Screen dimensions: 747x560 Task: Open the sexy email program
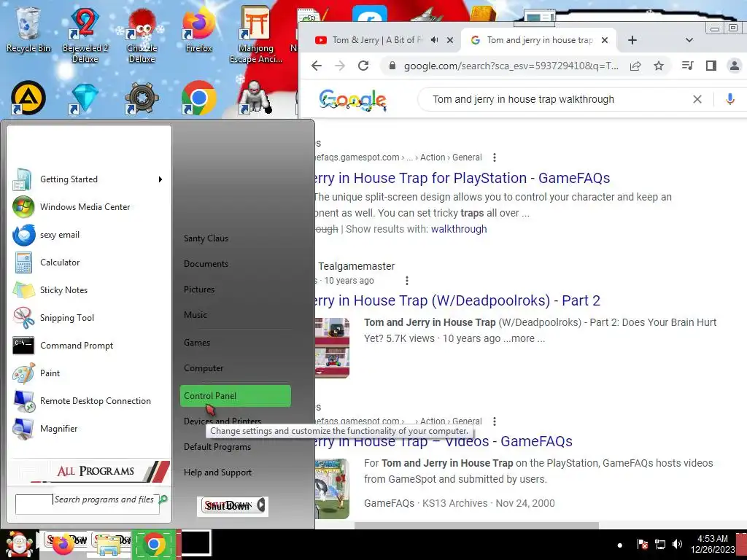(x=88, y=235)
